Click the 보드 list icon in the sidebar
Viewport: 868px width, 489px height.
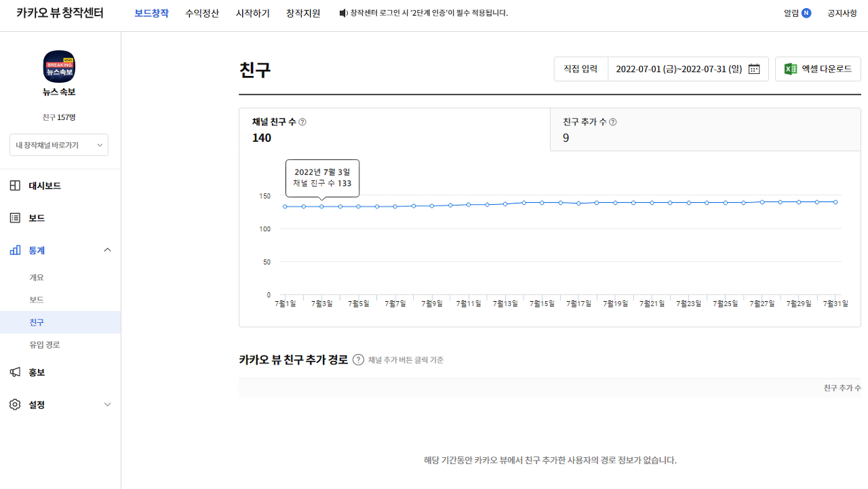(x=15, y=218)
